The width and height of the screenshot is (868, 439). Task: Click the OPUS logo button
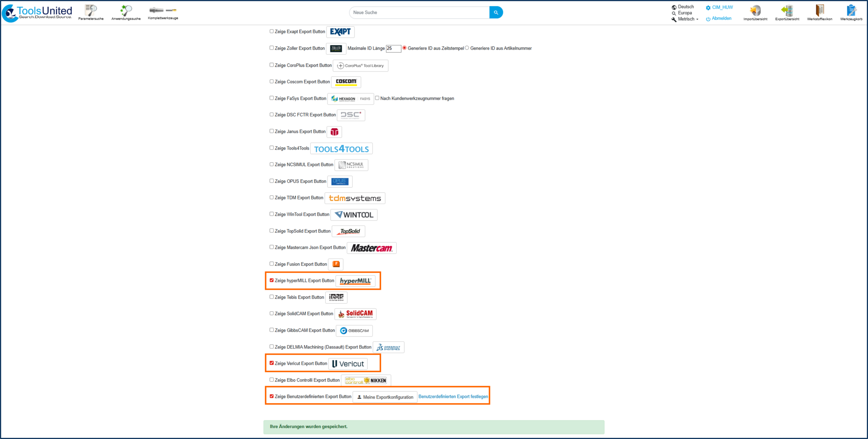coord(340,182)
